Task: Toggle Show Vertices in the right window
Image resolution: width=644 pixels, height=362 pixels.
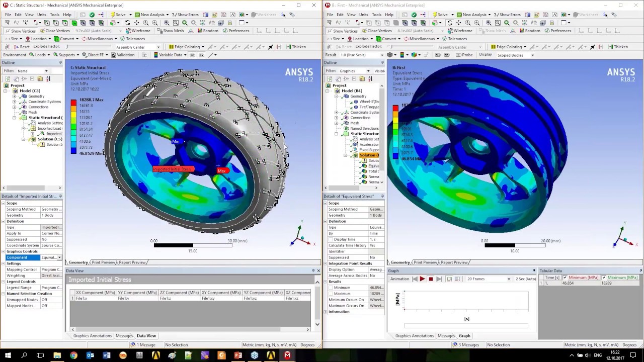Action: pyautogui.click(x=342, y=31)
